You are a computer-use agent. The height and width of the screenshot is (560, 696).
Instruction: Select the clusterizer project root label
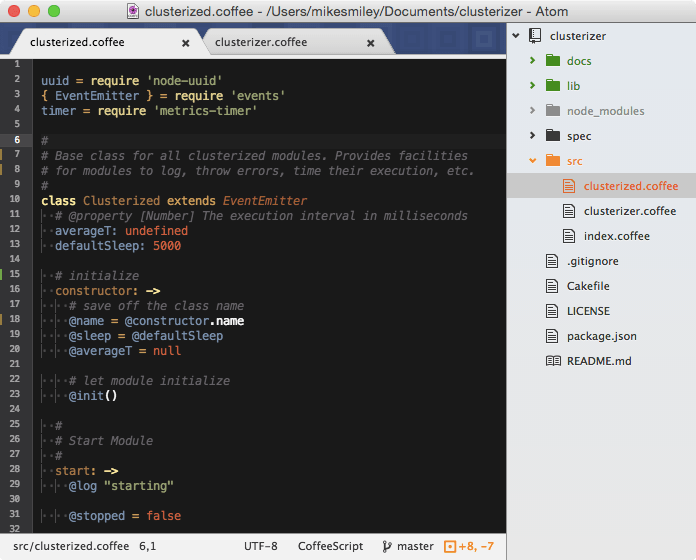[577, 35]
